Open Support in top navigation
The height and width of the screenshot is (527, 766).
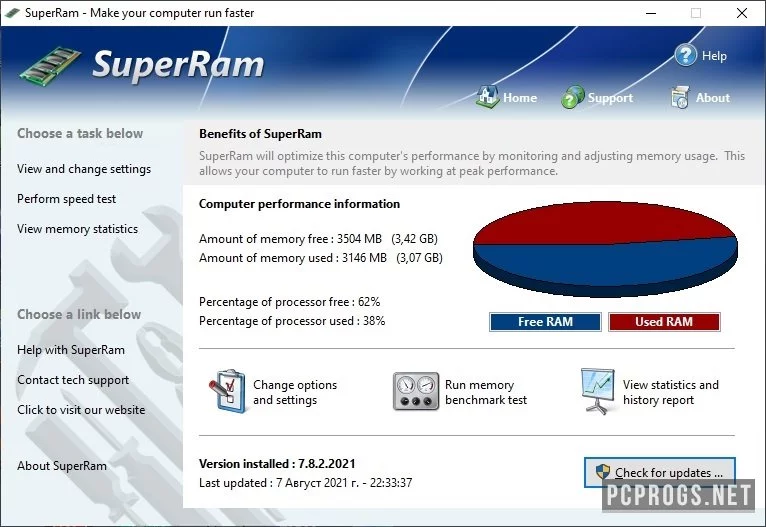tap(610, 98)
